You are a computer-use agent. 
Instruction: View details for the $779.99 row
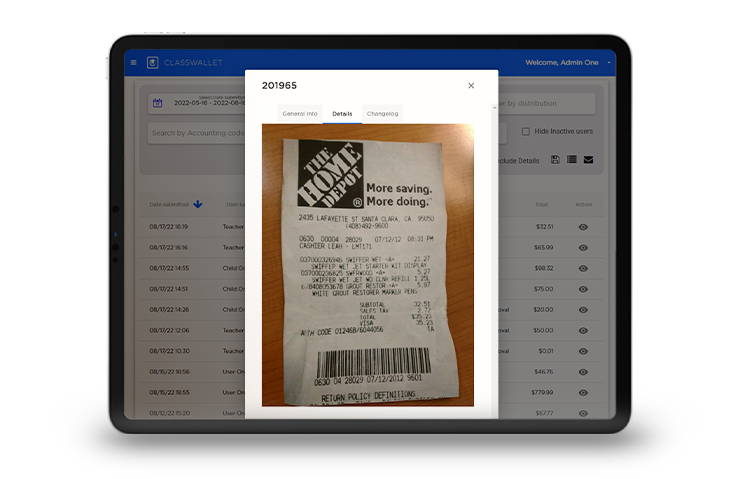[583, 393]
